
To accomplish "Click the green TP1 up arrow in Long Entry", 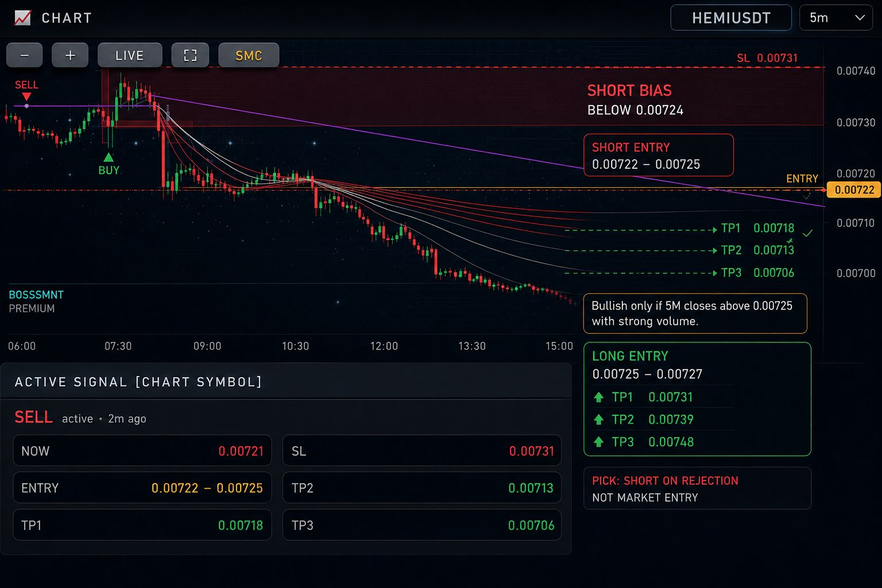I will point(598,397).
